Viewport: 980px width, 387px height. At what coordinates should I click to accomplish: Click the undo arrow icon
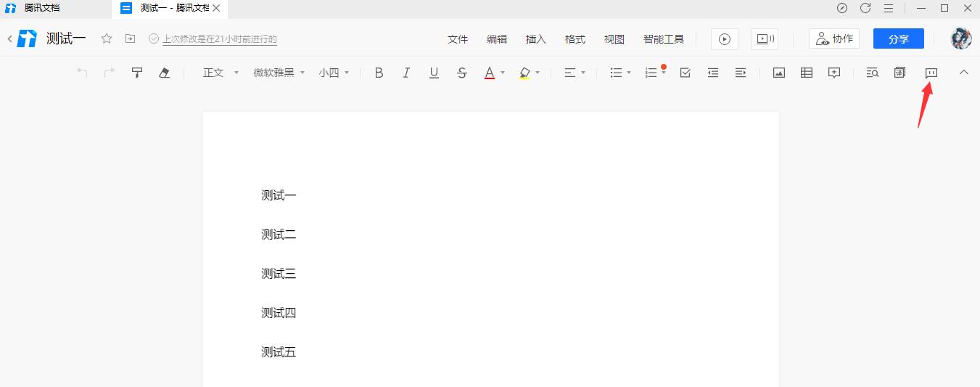[x=82, y=73]
